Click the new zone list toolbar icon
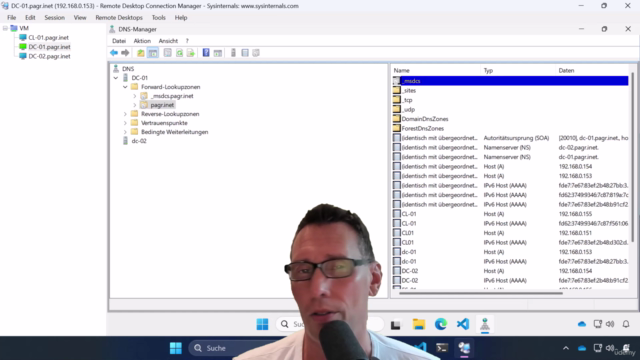This screenshot has width=640, height=360. 245,53
